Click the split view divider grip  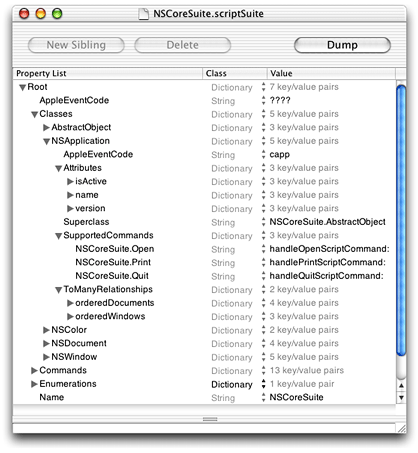point(210,419)
